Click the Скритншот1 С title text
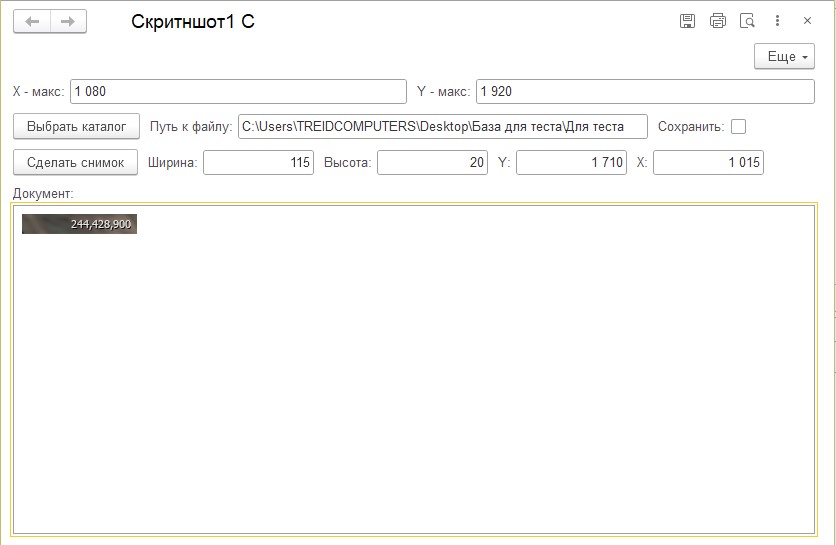This screenshot has width=836, height=545. (x=193, y=21)
